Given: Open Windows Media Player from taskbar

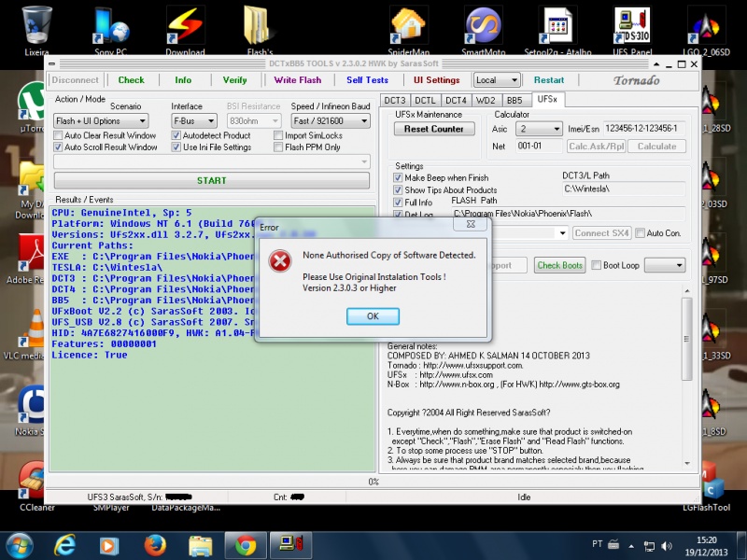Looking at the screenshot, I should click(108, 546).
